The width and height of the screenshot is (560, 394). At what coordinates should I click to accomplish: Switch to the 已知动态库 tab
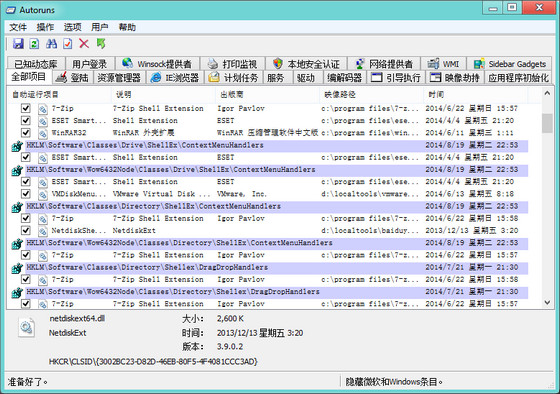[x=36, y=64]
